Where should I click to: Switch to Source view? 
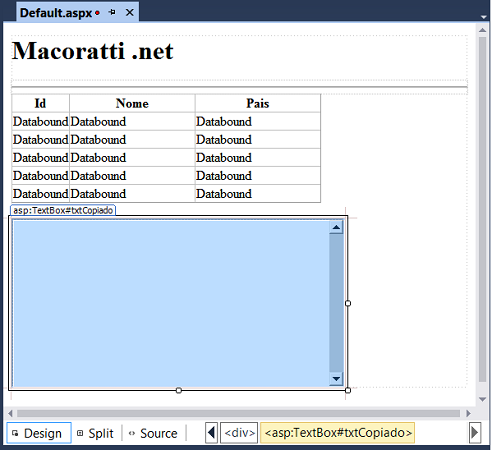(154, 433)
